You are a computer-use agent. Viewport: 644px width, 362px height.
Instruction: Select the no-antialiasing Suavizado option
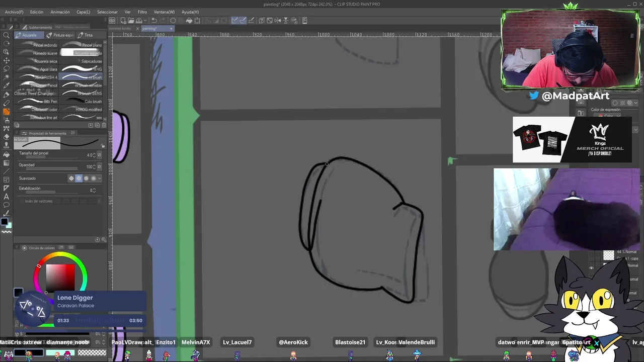(71, 178)
